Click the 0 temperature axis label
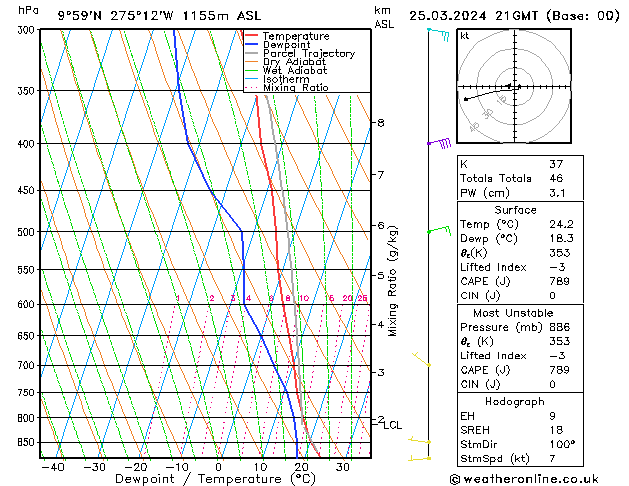The height and width of the screenshot is (486, 629). [218, 468]
